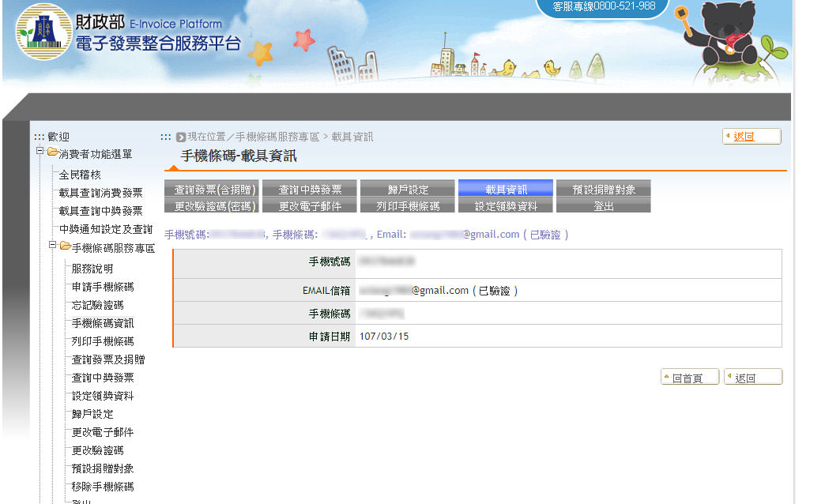Click 移除手機條碼 in sidebar menu
Image resolution: width=825 pixels, height=504 pixels.
(x=103, y=487)
